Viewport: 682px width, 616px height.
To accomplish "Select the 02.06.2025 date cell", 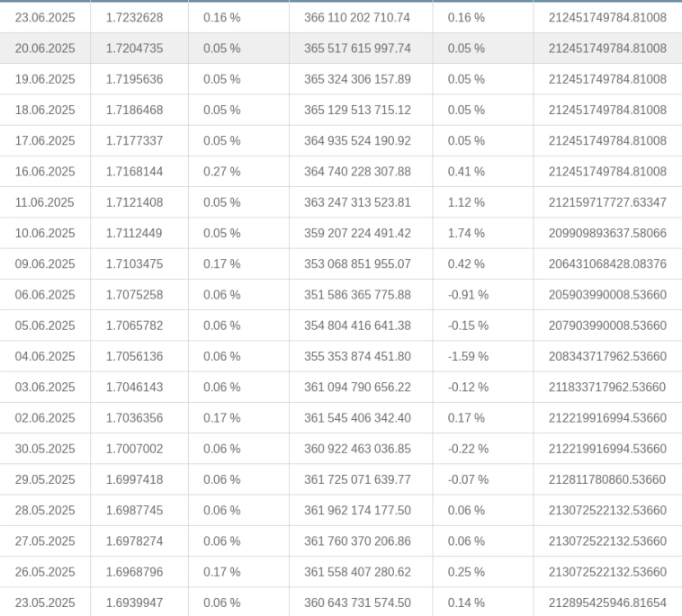I will pos(45,418).
